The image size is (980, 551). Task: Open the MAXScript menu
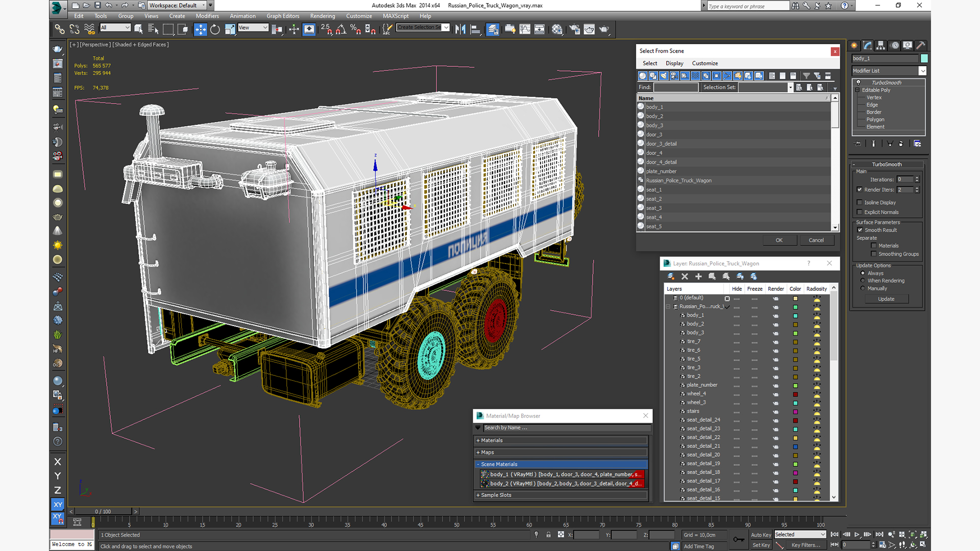click(x=396, y=16)
